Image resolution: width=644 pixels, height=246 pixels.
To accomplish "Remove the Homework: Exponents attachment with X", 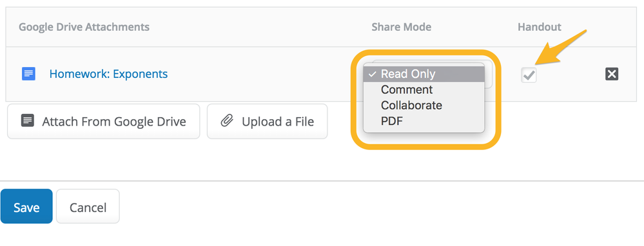I will point(612,74).
